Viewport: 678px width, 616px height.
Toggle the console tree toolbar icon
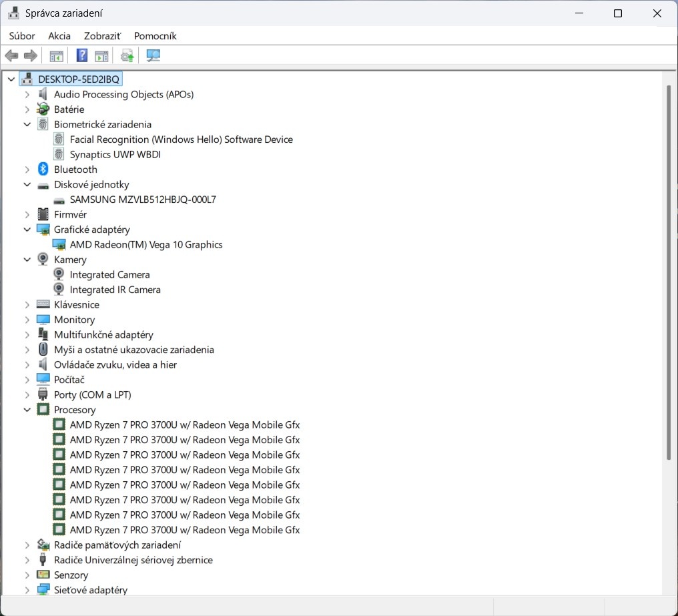(57, 55)
